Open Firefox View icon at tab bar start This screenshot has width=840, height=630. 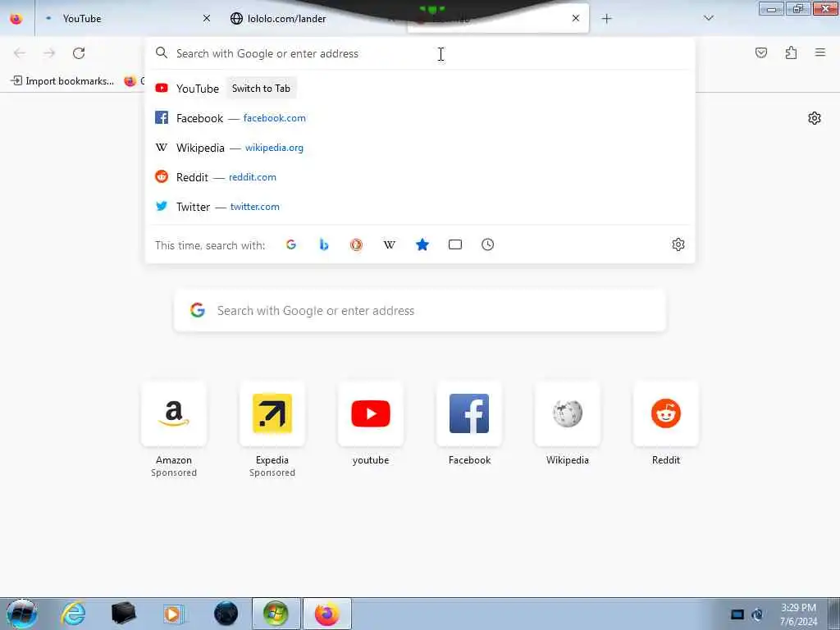tap(16, 18)
